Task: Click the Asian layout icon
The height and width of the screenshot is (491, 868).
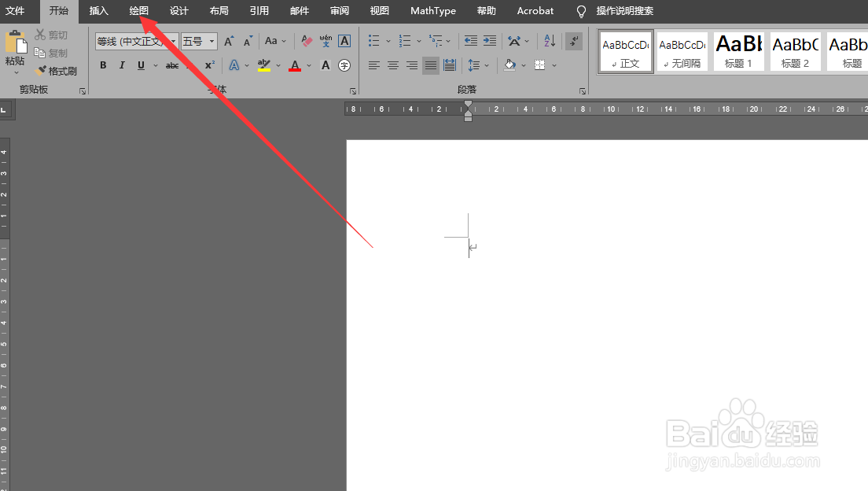Action: [x=514, y=41]
